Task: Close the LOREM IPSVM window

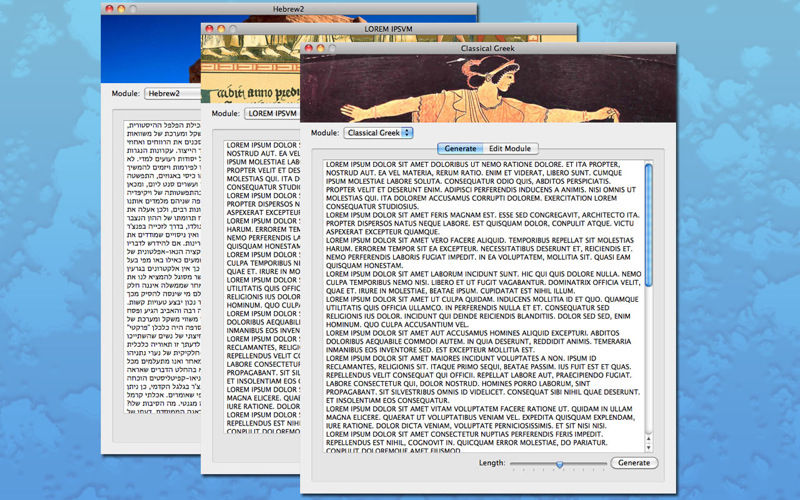Action: coord(209,29)
